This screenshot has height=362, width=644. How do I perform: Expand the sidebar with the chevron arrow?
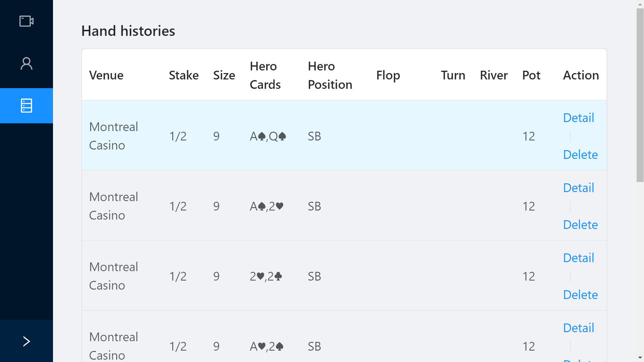[x=26, y=341]
